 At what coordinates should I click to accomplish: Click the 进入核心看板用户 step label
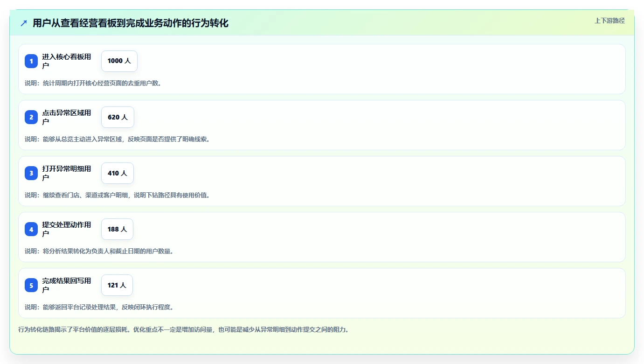pyautogui.click(x=67, y=61)
